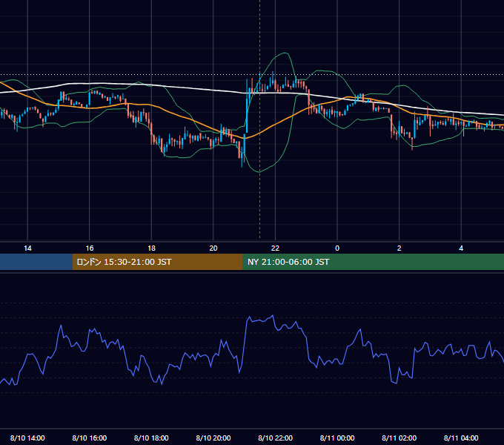Viewport: 504px width, 445px height.
Task: Click the blue session bar before ロンドン
Action: pos(36,262)
